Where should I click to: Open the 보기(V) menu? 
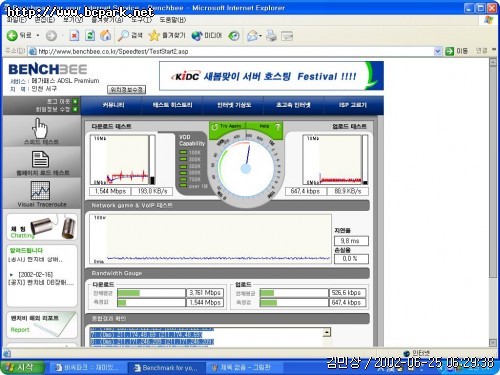tap(73, 20)
